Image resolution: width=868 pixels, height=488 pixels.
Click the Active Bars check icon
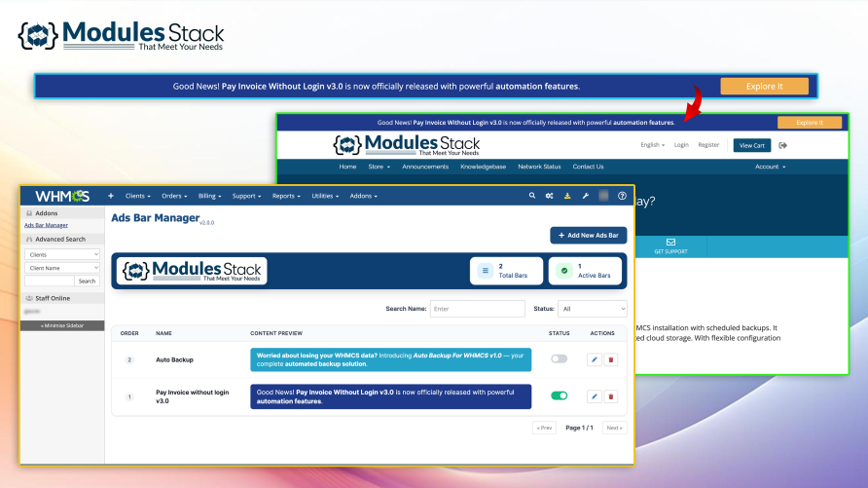coord(564,271)
